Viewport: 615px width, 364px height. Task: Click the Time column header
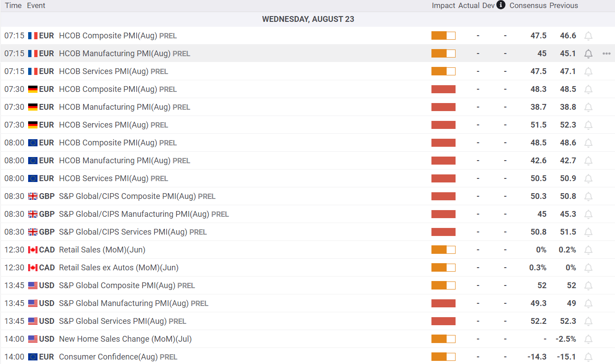[x=13, y=5]
